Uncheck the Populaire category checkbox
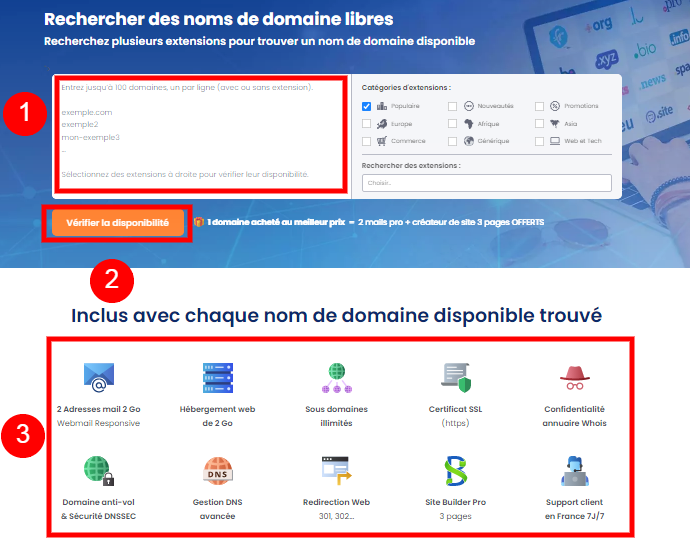Viewport: 690px width, 542px height. [x=366, y=106]
